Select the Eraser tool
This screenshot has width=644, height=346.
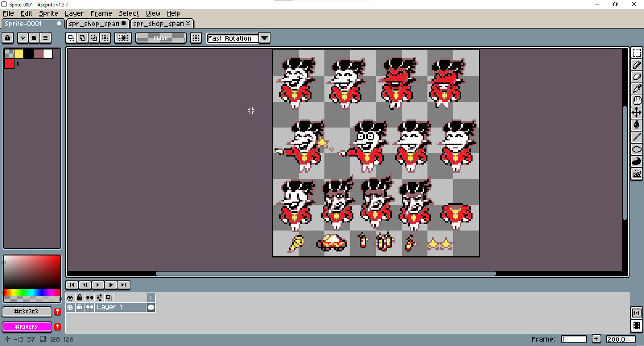click(636, 77)
